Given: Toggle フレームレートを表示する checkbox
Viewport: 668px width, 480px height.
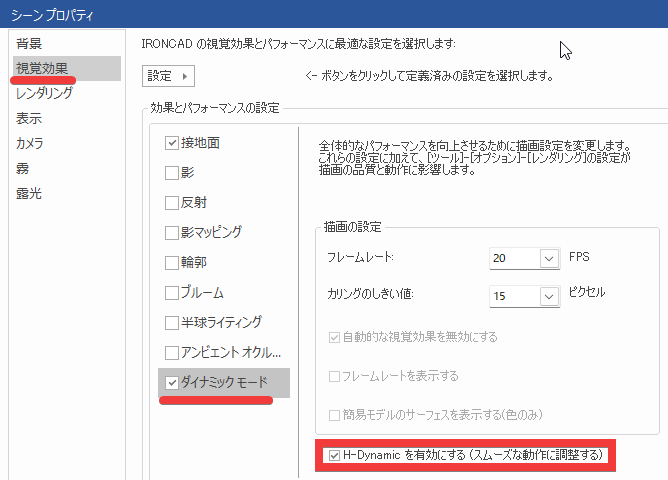Looking at the screenshot, I should pos(334,377).
